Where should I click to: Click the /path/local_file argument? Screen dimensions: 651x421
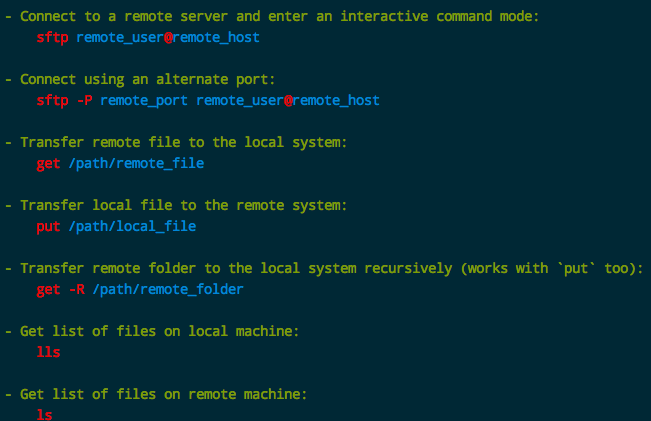point(132,226)
